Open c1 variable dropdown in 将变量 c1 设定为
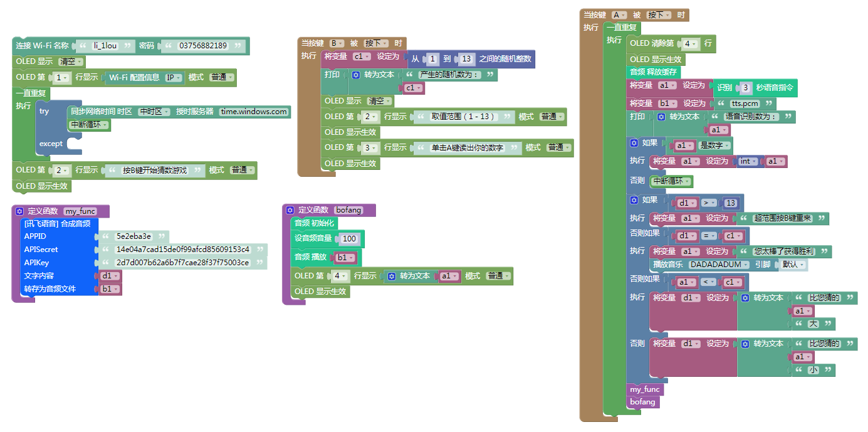The width and height of the screenshot is (868, 432). [x=362, y=56]
